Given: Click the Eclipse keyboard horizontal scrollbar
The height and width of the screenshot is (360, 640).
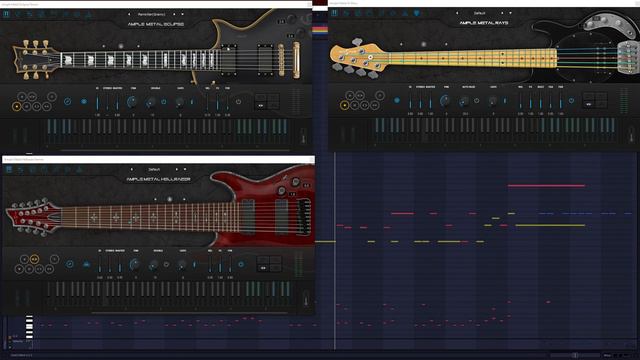Looking at the screenshot, I should (x=175, y=150).
